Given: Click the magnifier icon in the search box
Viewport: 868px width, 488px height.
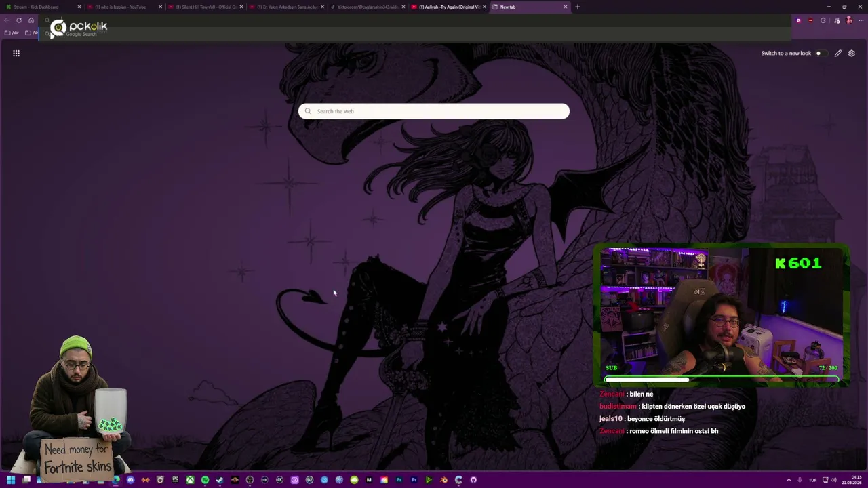Looking at the screenshot, I should (308, 111).
